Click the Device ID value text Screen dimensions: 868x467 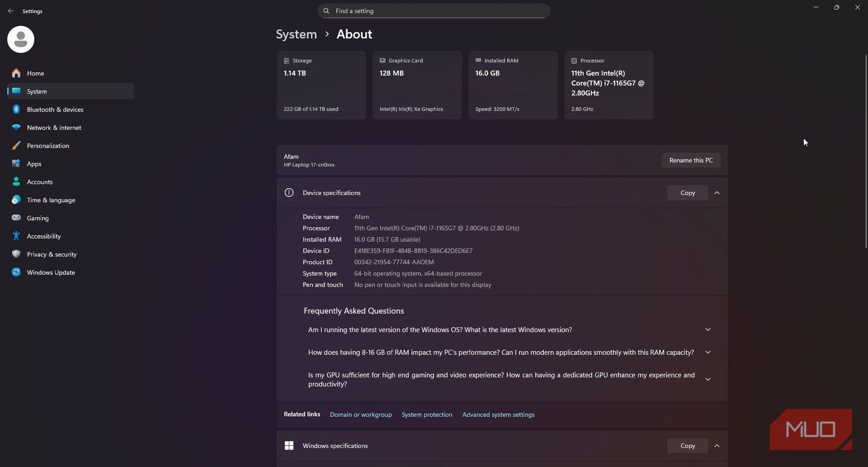413,251
